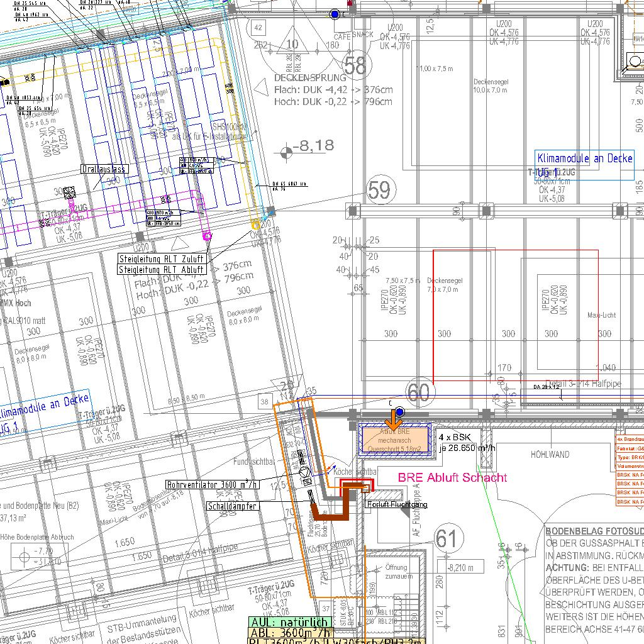The height and width of the screenshot is (644, 644).
Task: Select the blue dot marker near CAFE SNACK
Action: [x=335, y=14]
